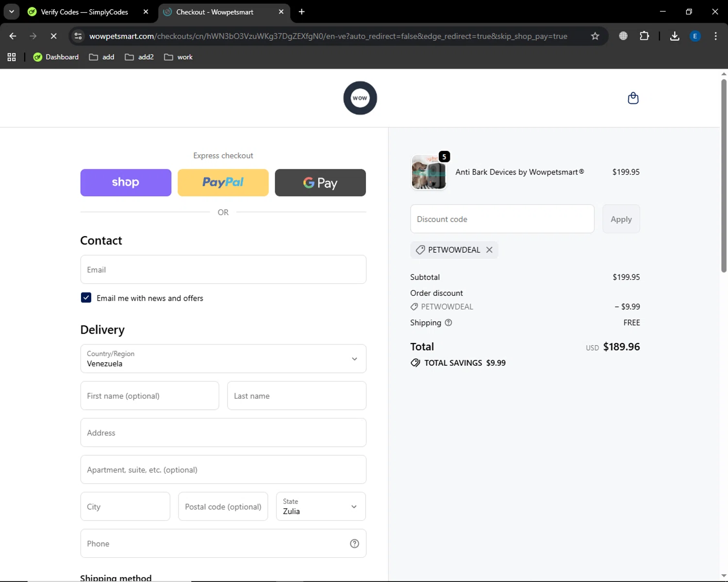Focus the Phone field
Viewport: 728px width, 582px height.
tap(223, 544)
